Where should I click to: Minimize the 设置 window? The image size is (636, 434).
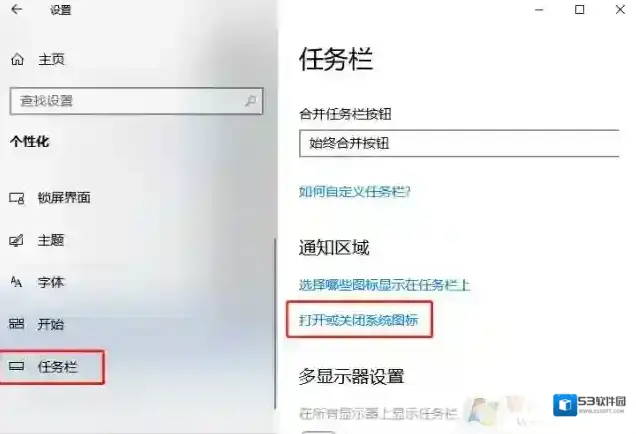point(539,10)
